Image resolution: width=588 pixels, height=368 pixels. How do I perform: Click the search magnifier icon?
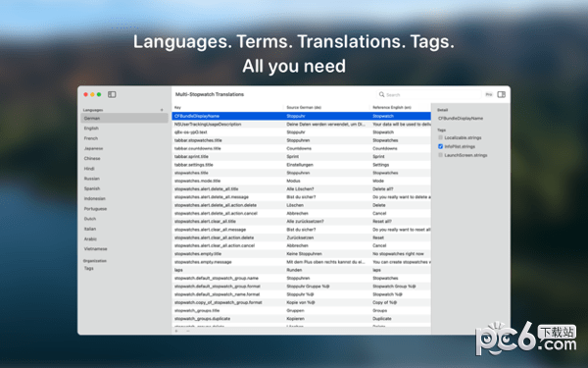(x=381, y=94)
